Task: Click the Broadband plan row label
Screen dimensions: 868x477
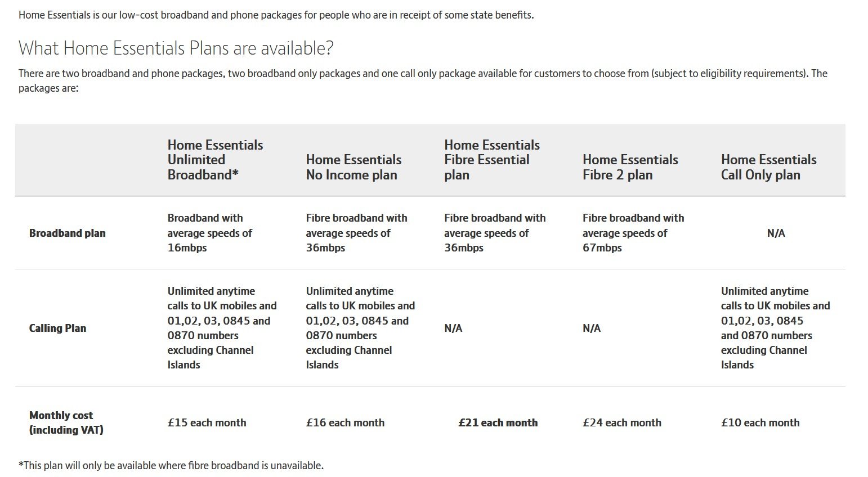Action: [68, 233]
